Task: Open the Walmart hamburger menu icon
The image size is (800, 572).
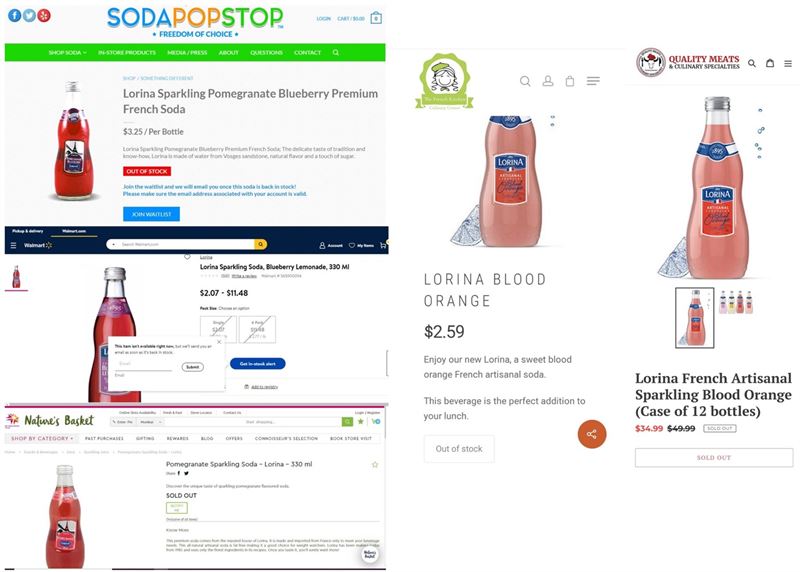Action: click(x=14, y=245)
